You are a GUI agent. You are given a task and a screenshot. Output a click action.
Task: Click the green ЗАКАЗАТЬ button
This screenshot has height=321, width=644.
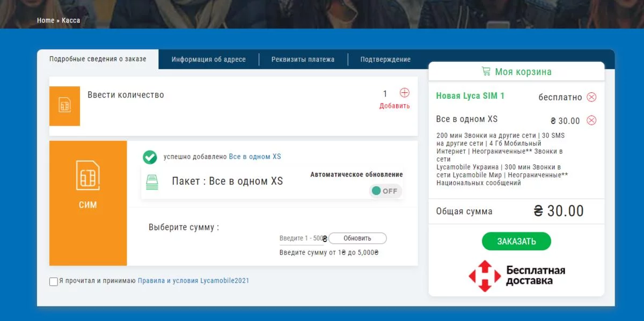516,241
